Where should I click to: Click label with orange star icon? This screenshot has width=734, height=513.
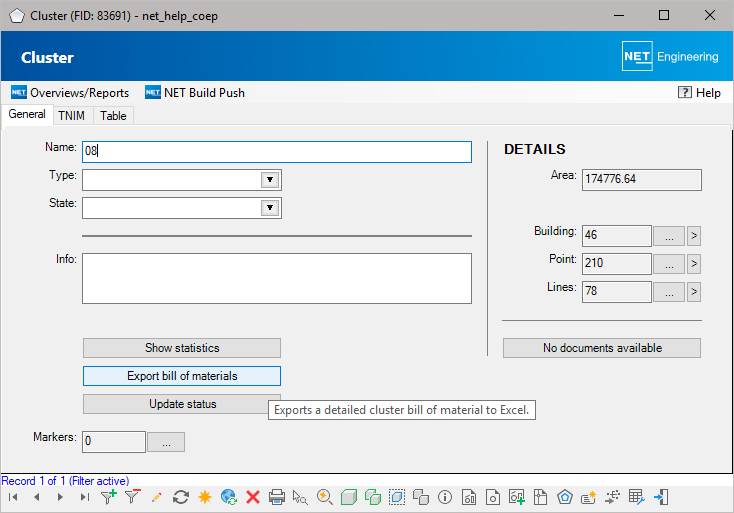click(588, 498)
